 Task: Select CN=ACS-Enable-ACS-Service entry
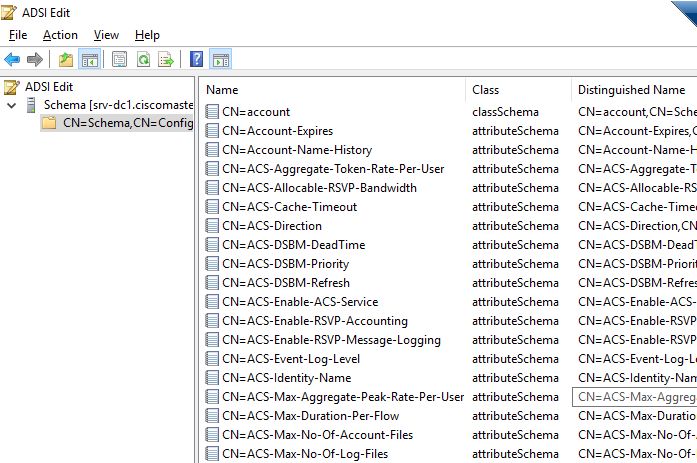point(300,302)
